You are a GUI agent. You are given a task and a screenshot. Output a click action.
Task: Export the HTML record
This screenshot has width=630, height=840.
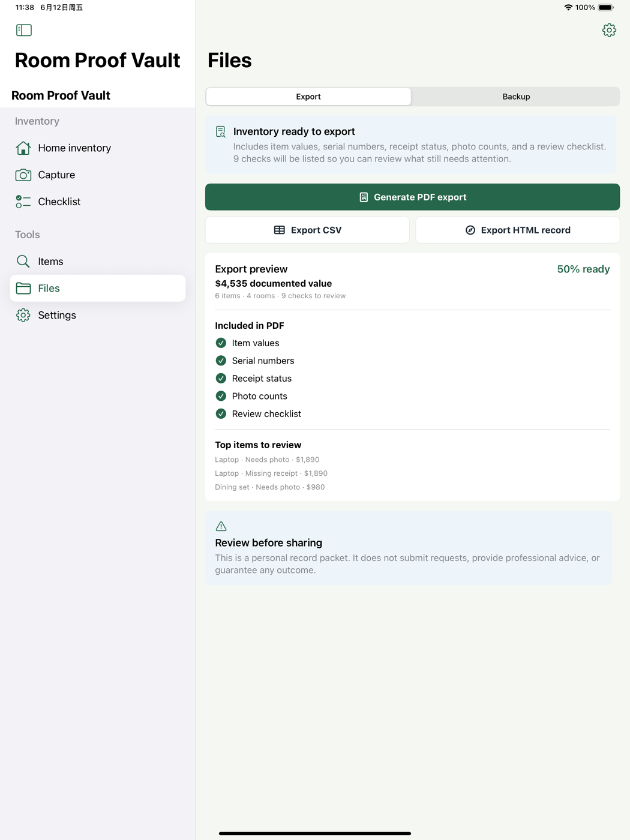[518, 230]
